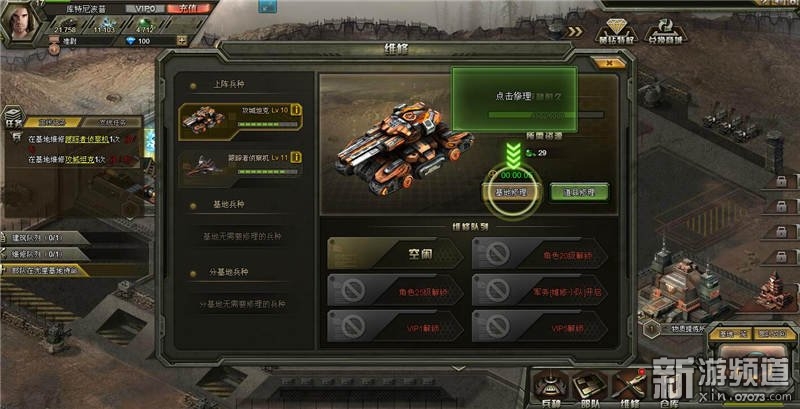
Task: Expand the double-chevron arrow at top right
Action: pos(575,32)
